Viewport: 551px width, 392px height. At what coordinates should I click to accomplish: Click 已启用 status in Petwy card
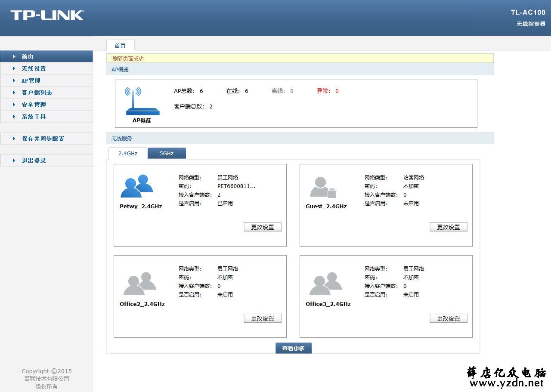pos(225,204)
